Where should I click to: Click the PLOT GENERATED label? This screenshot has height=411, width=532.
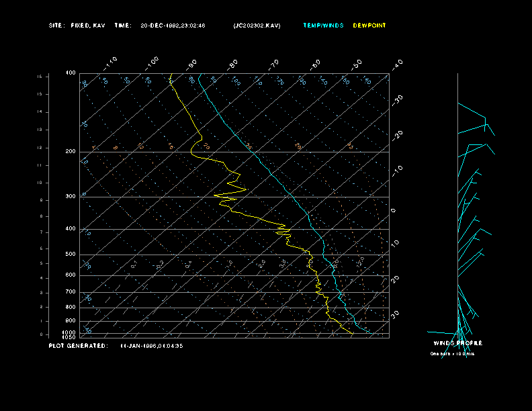pyautogui.click(x=77, y=346)
